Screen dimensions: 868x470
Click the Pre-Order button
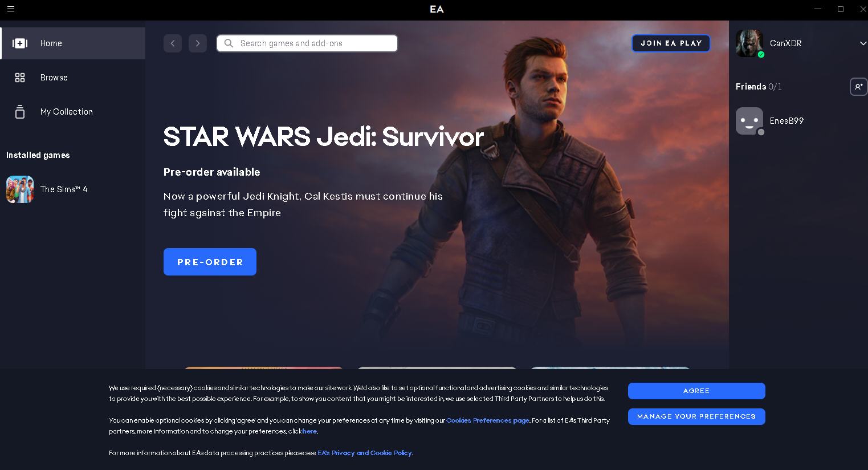(x=210, y=262)
